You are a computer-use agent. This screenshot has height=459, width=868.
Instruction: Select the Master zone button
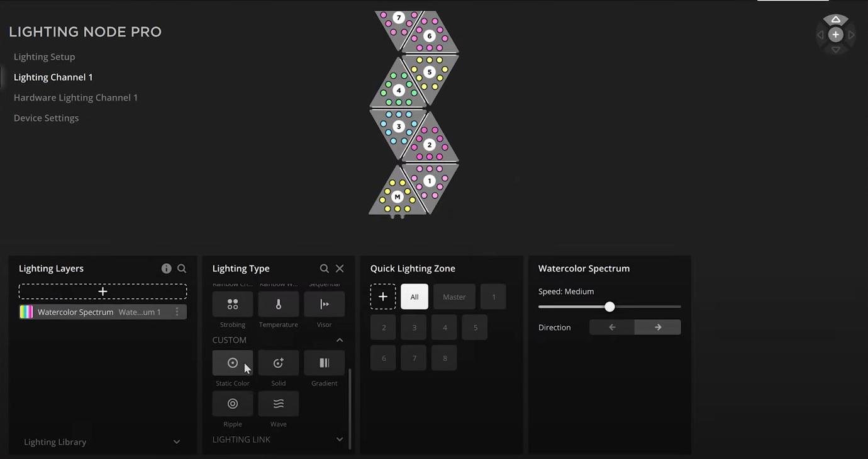(454, 297)
